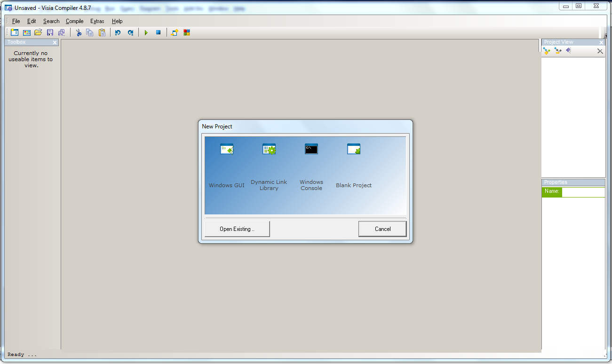The height and width of the screenshot is (364, 612).
Task: Click the Save All toolbar icon
Action: (x=62, y=32)
